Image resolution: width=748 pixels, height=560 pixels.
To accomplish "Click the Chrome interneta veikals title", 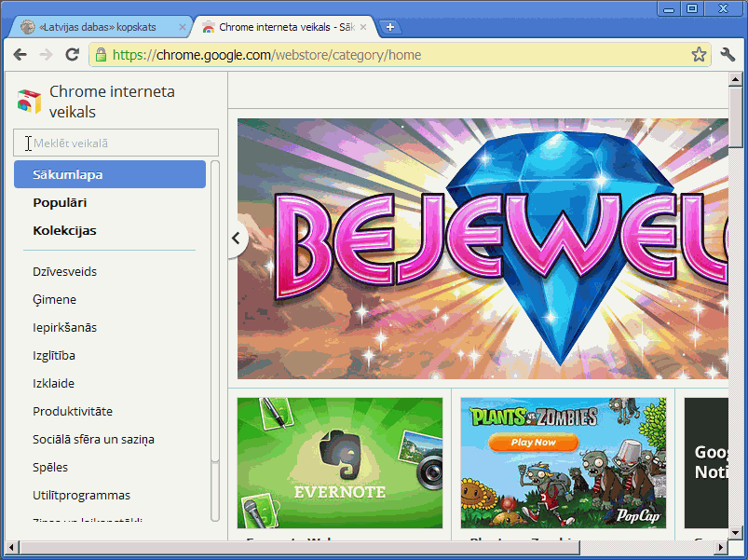I will (112, 102).
